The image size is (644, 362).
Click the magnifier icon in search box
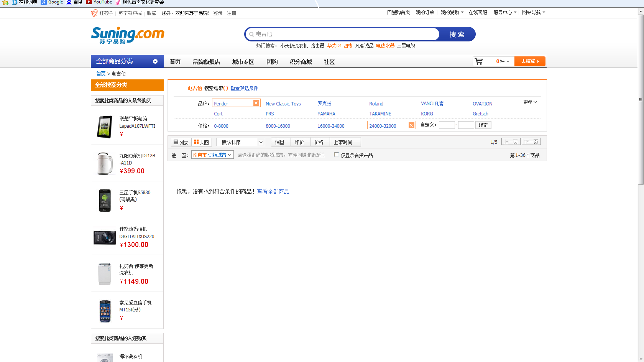point(251,34)
